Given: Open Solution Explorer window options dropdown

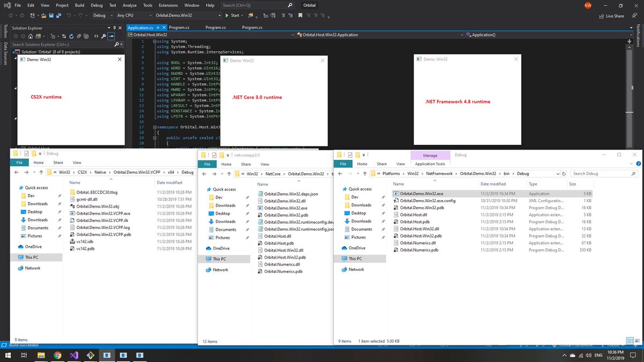Looking at the screenshot, I should point(109,28).
